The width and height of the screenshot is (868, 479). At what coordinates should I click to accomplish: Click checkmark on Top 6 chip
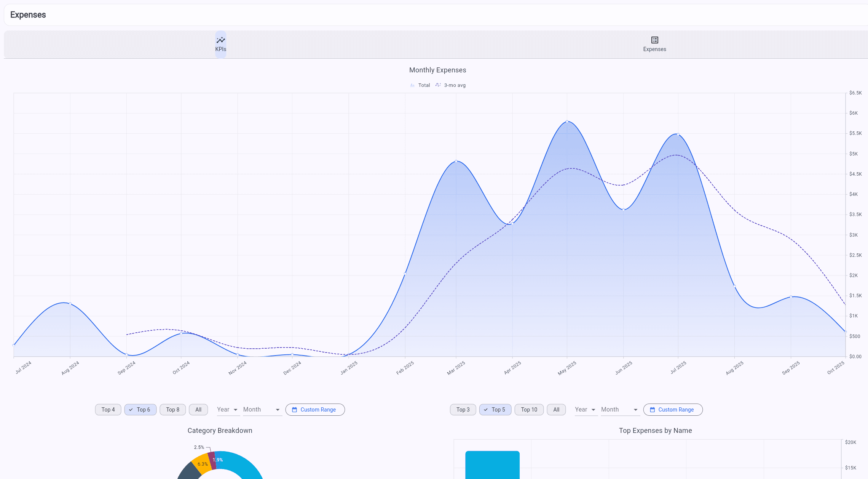point(131,410)
